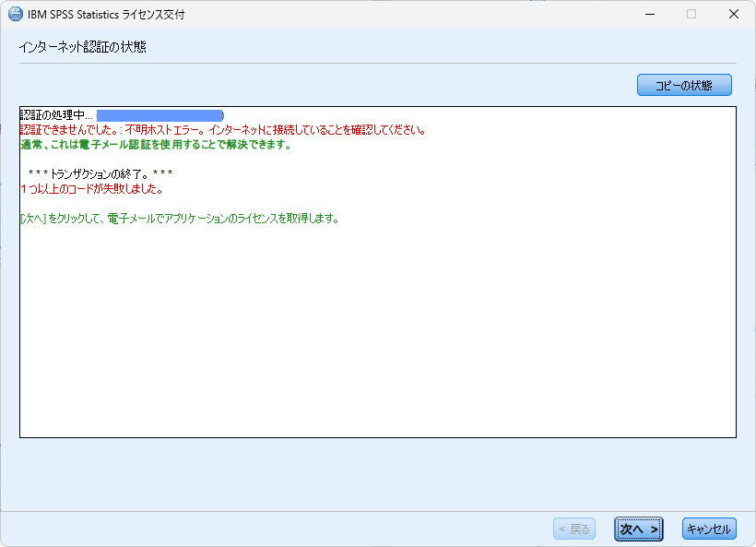Click the 認証の処理中 status line
The width and height of the screenshot is (756, 547).
56,114
